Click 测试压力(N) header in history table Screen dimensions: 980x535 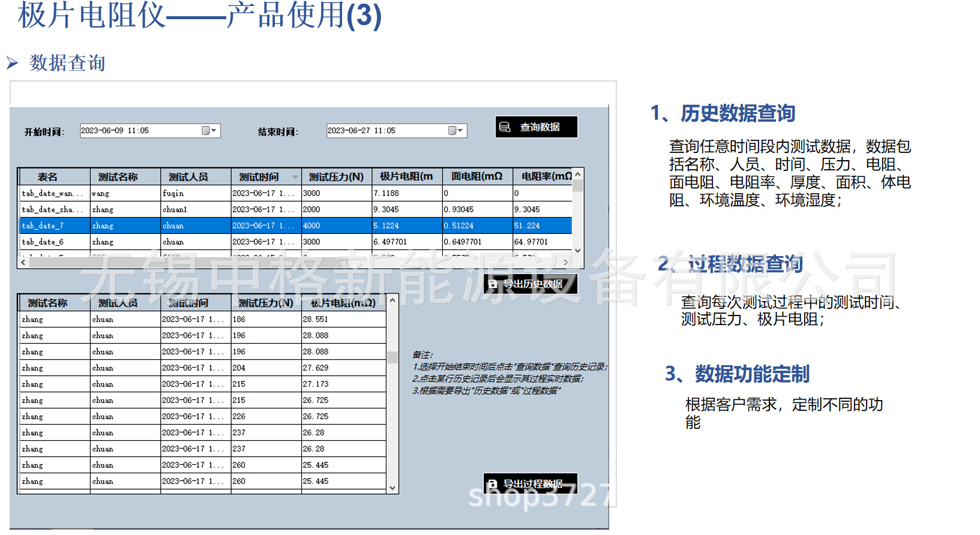pos(336,177)
